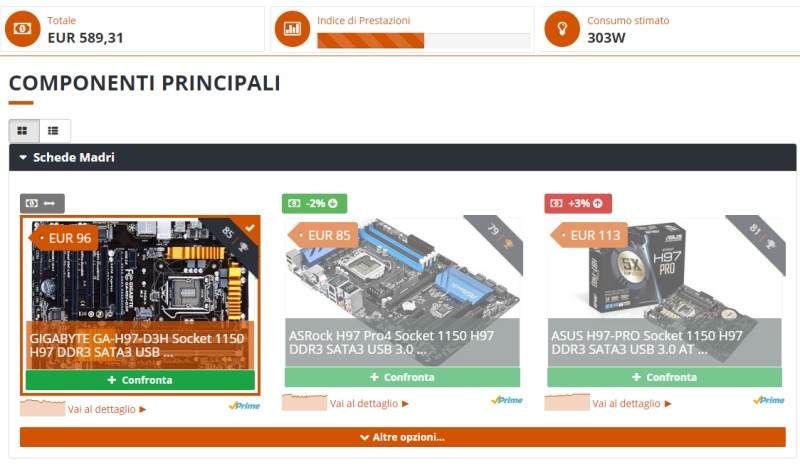Click Confronta under GIGABYTE GA-H97-D3H

pyautogui.click(x=140, y=380)
